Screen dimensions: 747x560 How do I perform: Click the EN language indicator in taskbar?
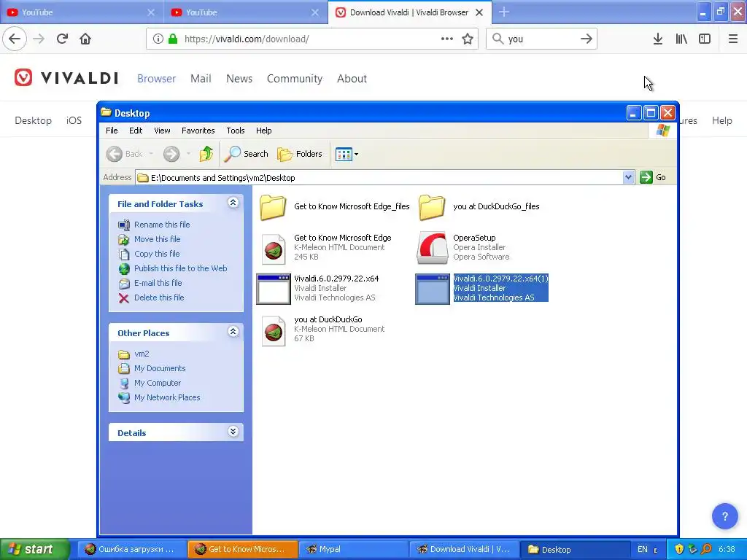(x=642, y=549)
